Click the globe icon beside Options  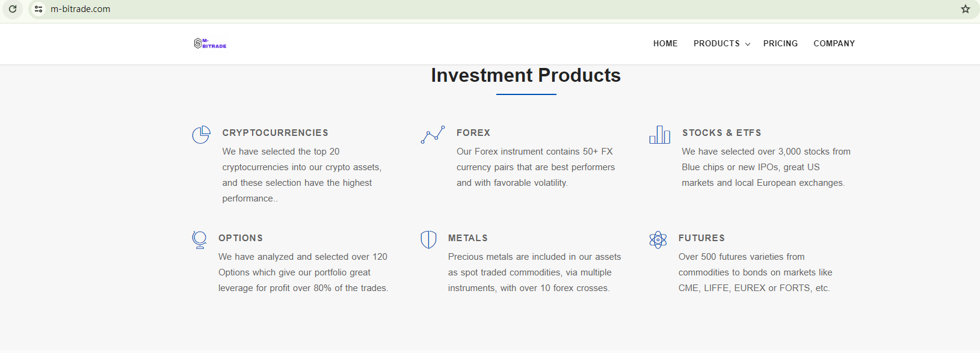[x=199, y=240]
